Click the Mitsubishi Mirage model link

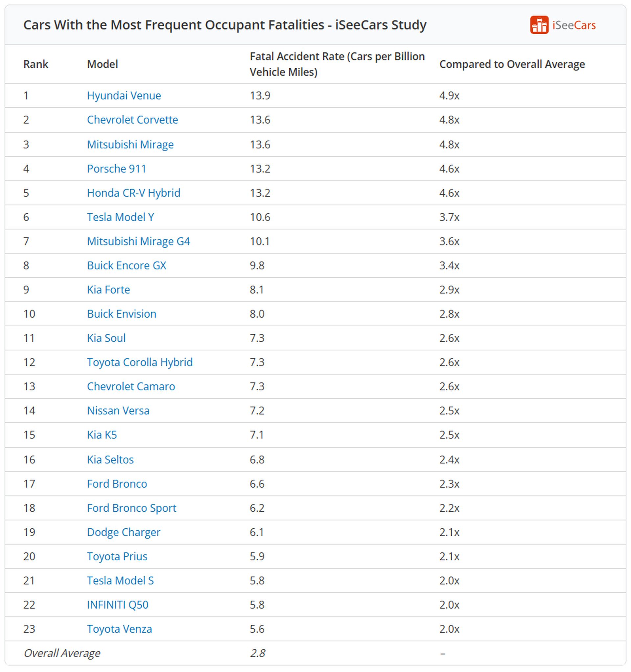pos(130,145)
